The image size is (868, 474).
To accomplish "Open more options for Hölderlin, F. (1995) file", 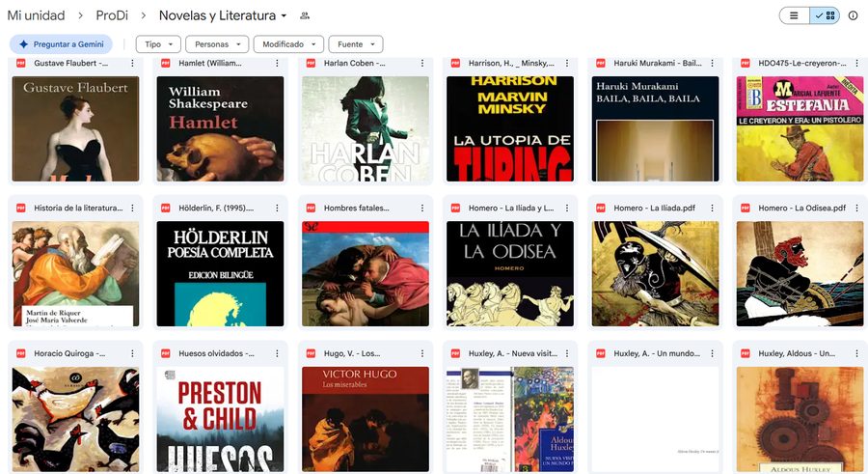I will 278,208.
